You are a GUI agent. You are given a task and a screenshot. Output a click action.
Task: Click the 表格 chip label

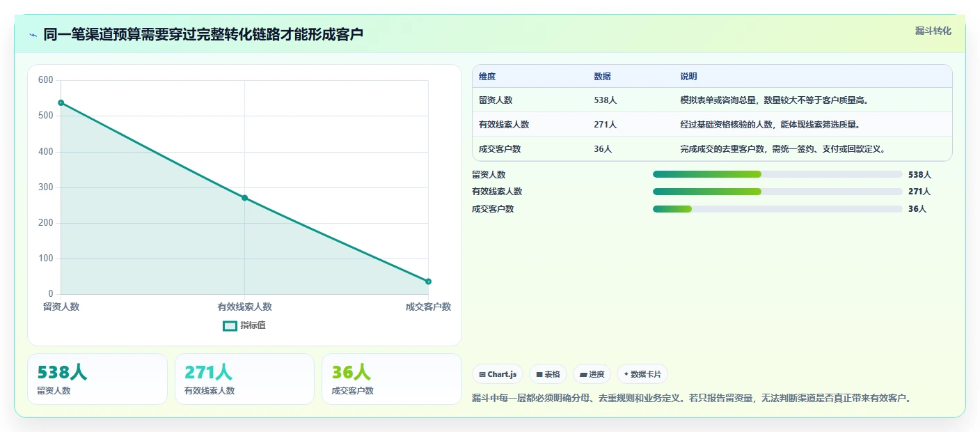point(552,374)
